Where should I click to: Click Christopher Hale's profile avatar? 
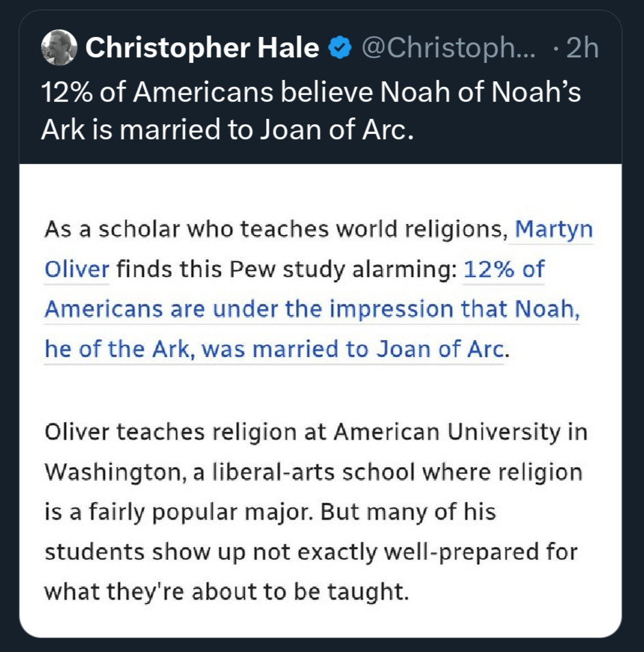pos(58,48)
